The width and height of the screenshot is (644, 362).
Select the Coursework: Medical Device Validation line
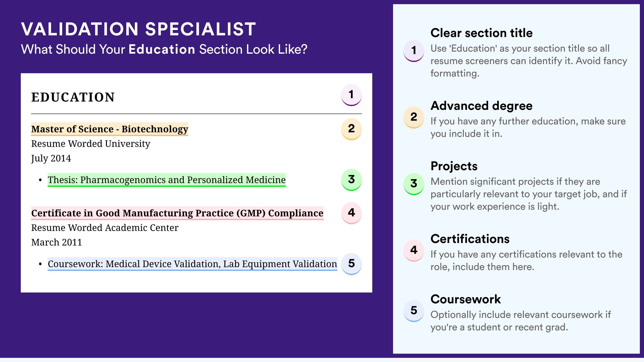pos(192,264)
